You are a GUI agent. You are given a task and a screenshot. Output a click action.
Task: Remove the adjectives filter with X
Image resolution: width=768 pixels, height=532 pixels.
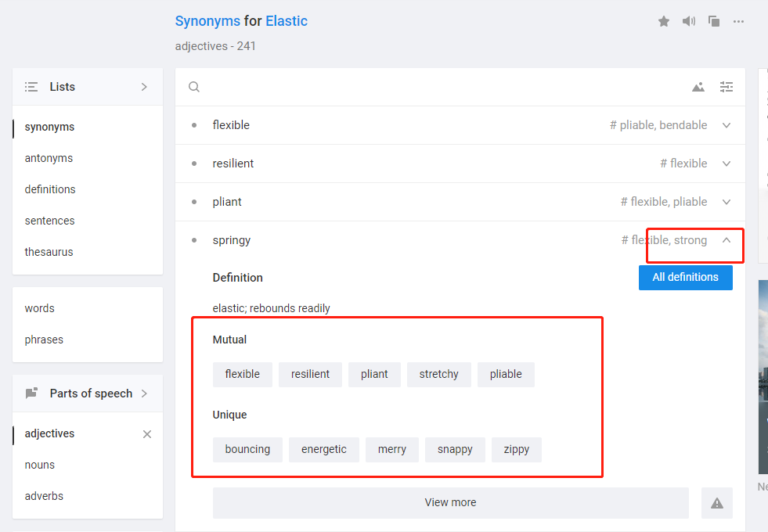[147, 434]
